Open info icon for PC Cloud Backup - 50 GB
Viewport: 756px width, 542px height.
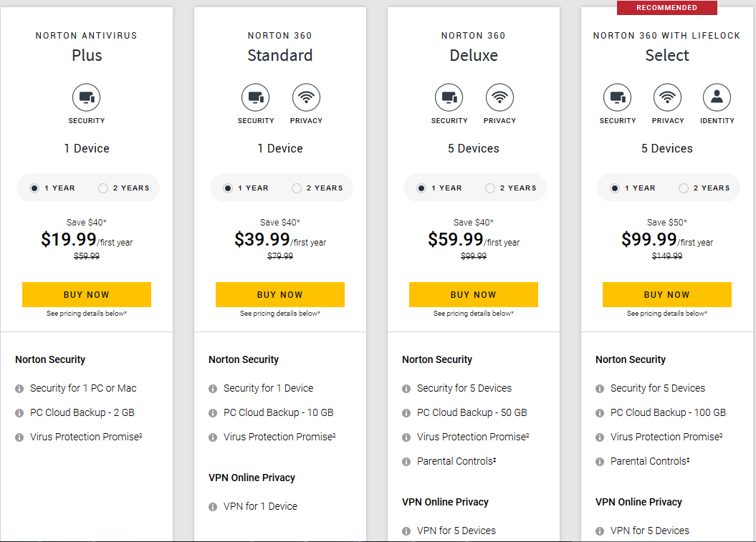(406, 413)
